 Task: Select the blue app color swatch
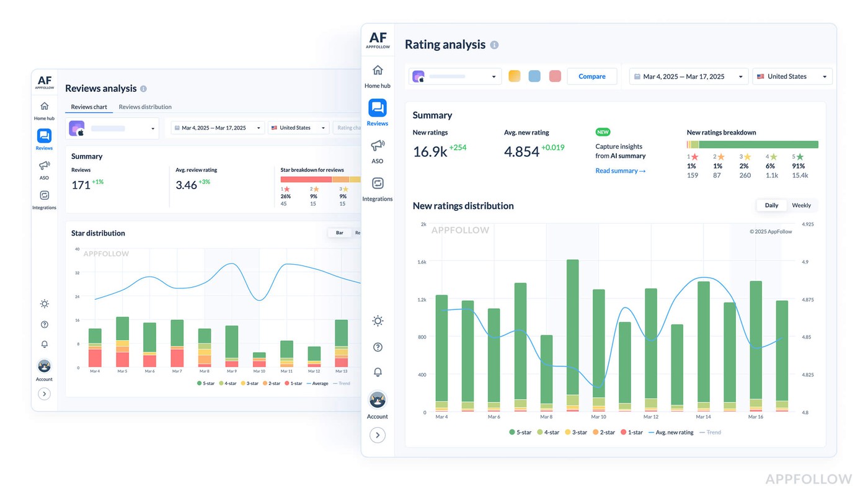pos(534,76)
